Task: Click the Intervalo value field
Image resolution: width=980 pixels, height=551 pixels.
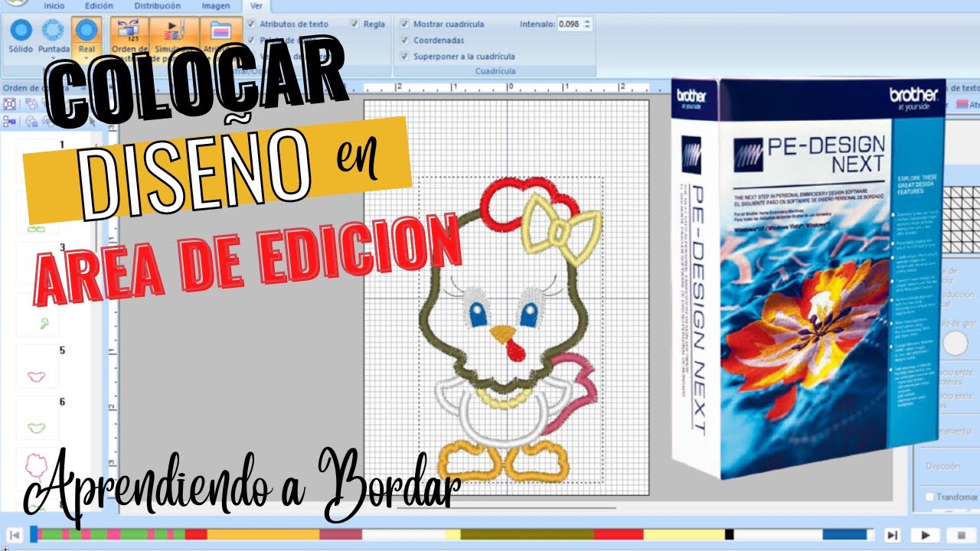Action: click(569, 24)
